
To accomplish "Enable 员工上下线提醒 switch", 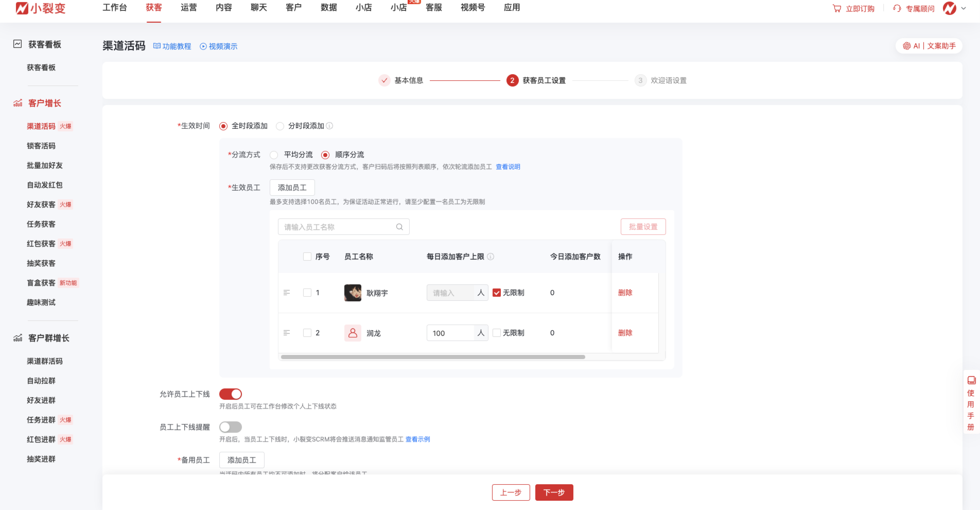I will [x=231, y=427].
